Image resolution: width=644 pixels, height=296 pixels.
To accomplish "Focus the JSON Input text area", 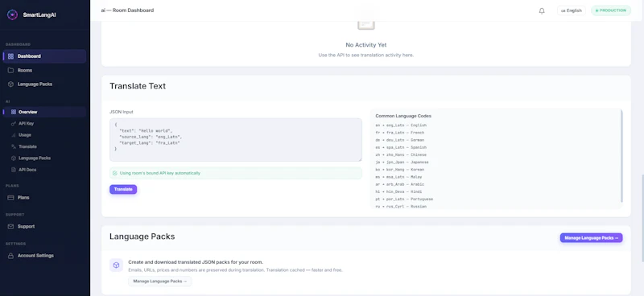I will tap(236, 140).
